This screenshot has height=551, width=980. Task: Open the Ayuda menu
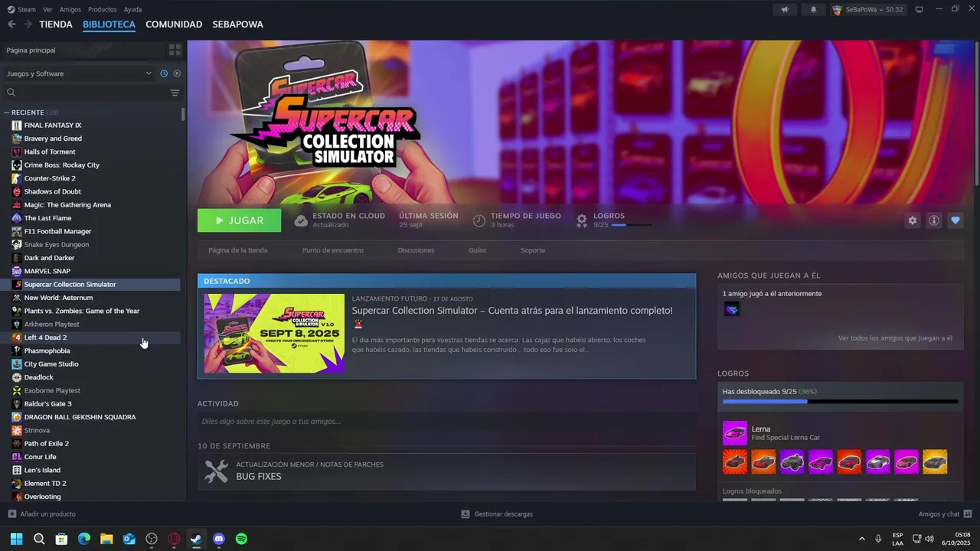pyautogui.click(x=132, y=9)
